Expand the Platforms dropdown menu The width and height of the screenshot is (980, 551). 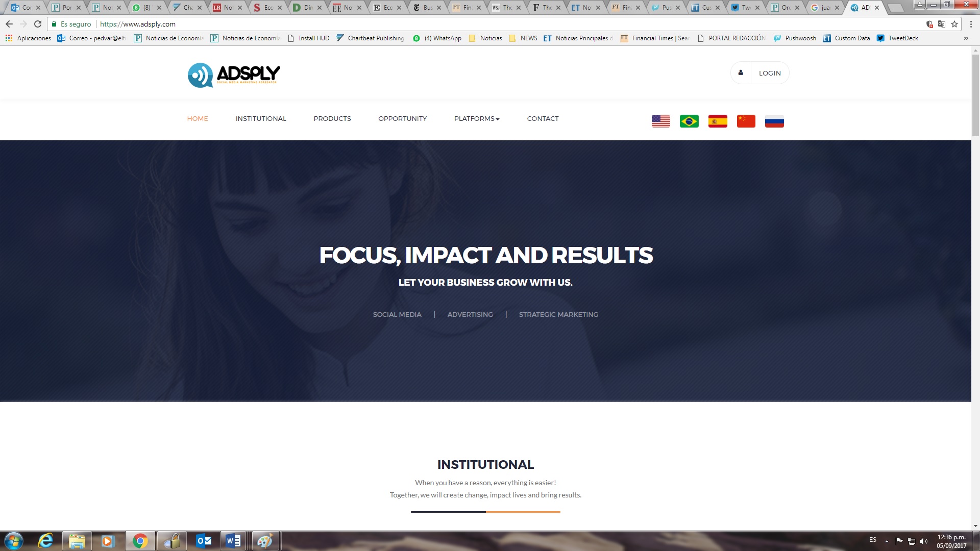[477, 118]
